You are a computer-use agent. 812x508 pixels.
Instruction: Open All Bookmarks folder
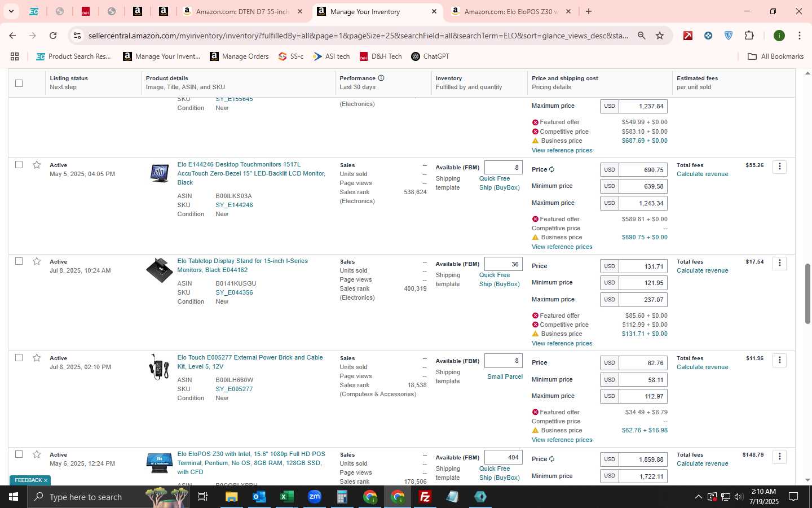[x=775, y=56]
